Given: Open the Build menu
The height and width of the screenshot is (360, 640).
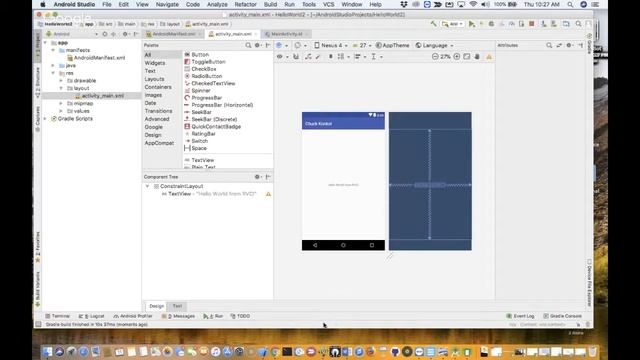Looking at the screenshot, I should (270, 4).
